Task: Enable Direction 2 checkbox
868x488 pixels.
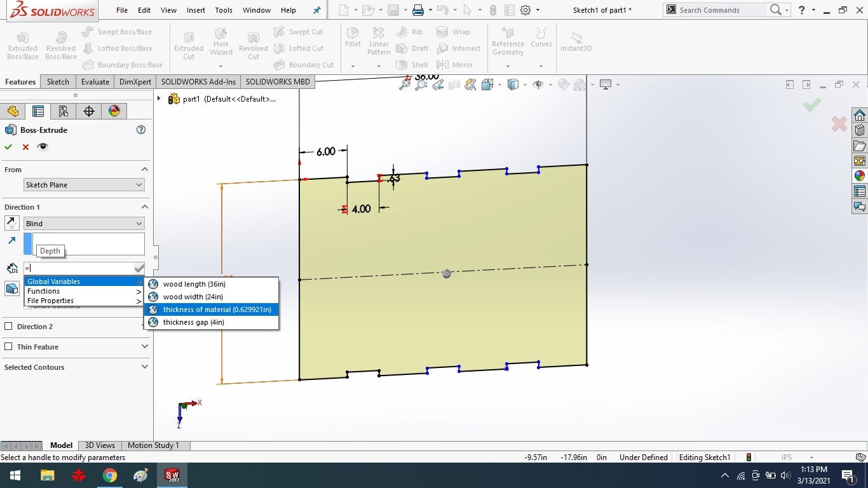Action: (8, 327)
